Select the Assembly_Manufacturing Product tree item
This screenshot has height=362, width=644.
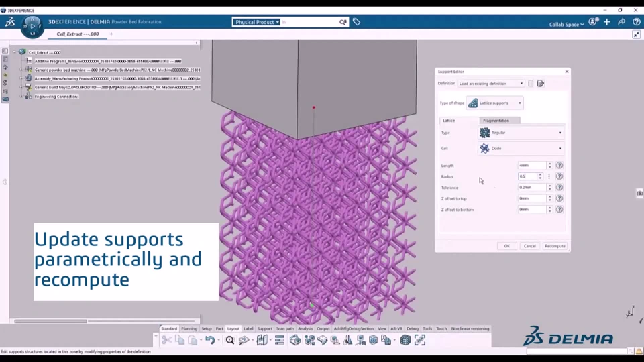point(117,79)
